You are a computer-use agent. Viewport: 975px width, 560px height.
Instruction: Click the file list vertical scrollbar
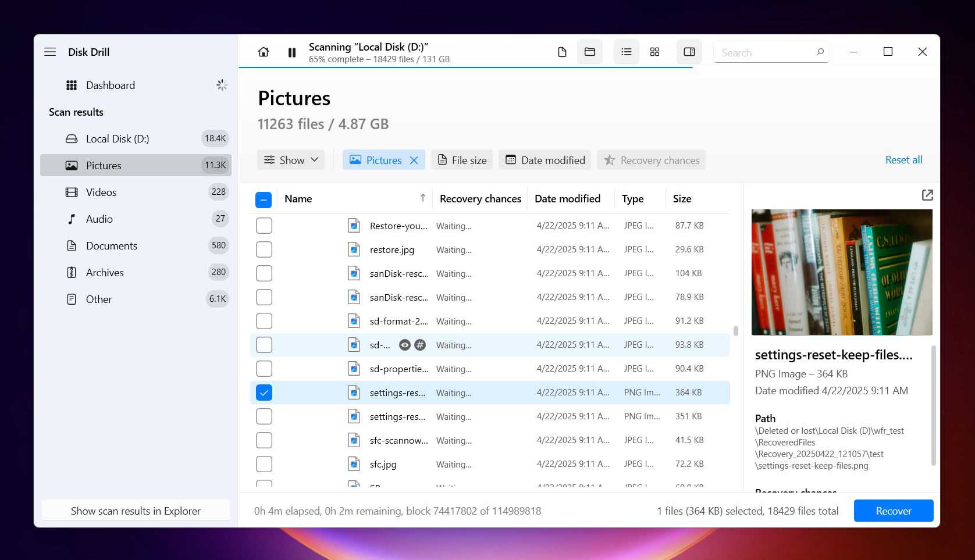pos(736,331)
